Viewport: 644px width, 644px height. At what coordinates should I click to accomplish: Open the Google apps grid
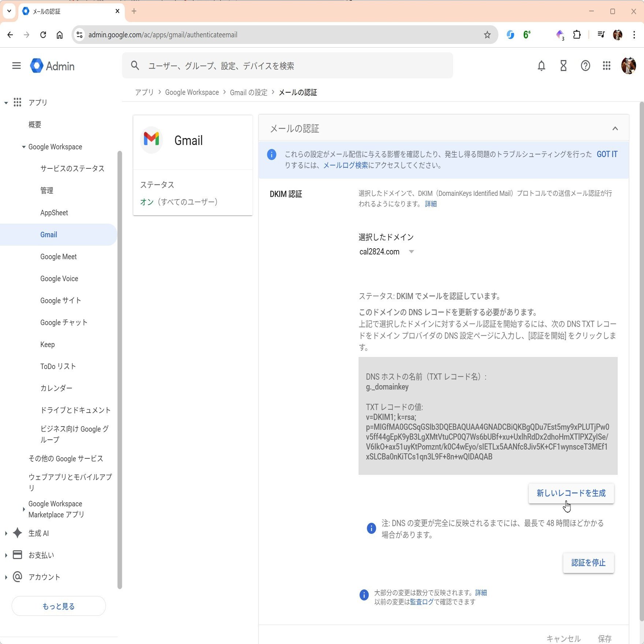click(x=607, y=66)
